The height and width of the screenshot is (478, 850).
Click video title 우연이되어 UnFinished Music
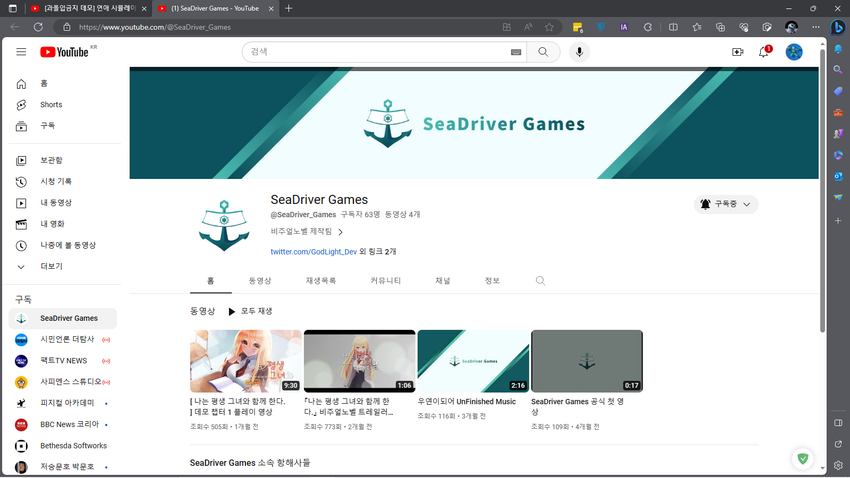click(x=467, y=402)
